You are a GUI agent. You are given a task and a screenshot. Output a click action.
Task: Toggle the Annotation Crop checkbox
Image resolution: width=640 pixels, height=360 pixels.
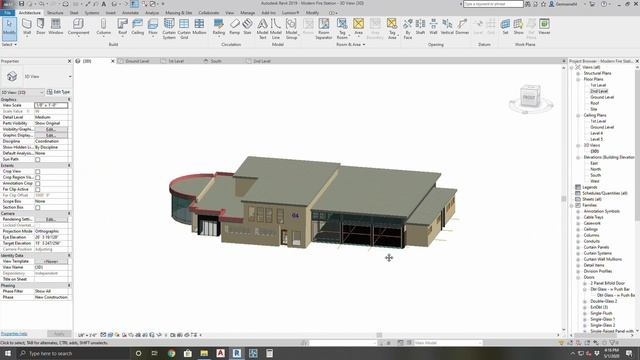(38, 183)
